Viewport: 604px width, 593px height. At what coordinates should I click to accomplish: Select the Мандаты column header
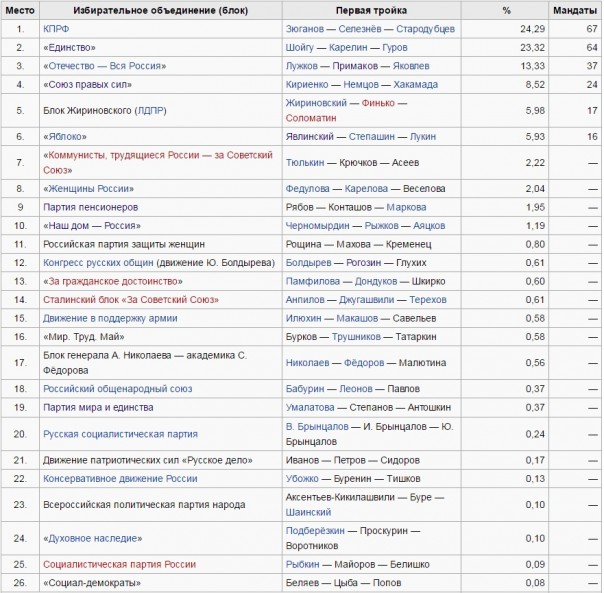pyautogui.click(x=574, y=10)
